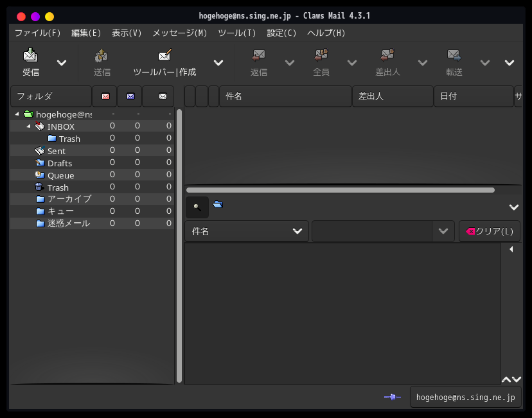532x418 pixels.
Task: Select the アーカイブ folder
Action: point(92,199)
